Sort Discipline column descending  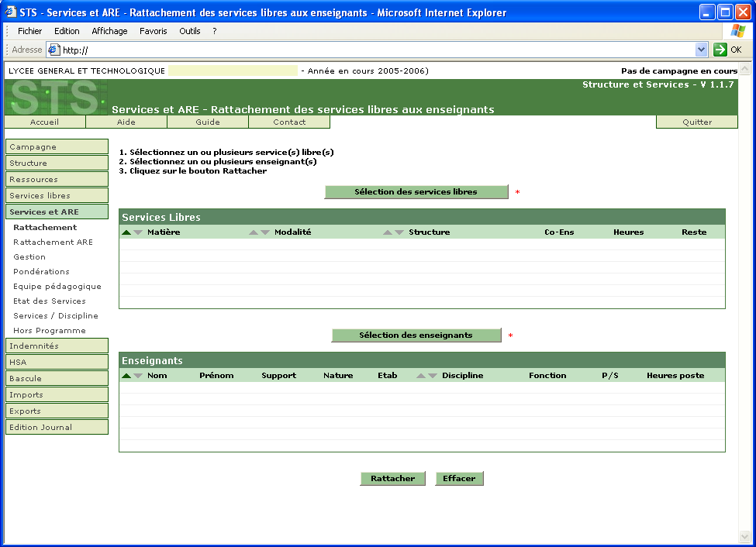tap(433, 376)
